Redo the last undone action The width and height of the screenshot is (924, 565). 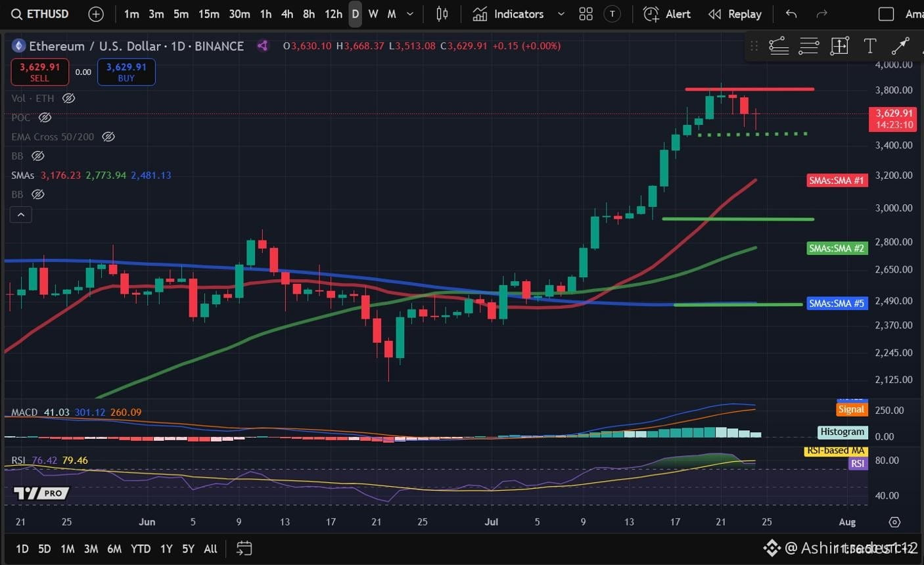[821, 14]
